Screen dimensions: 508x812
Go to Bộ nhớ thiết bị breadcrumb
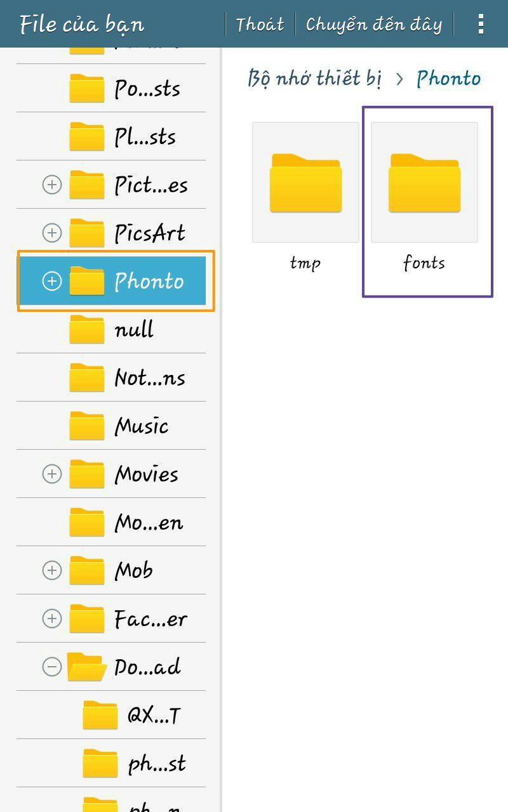point(314,79)
